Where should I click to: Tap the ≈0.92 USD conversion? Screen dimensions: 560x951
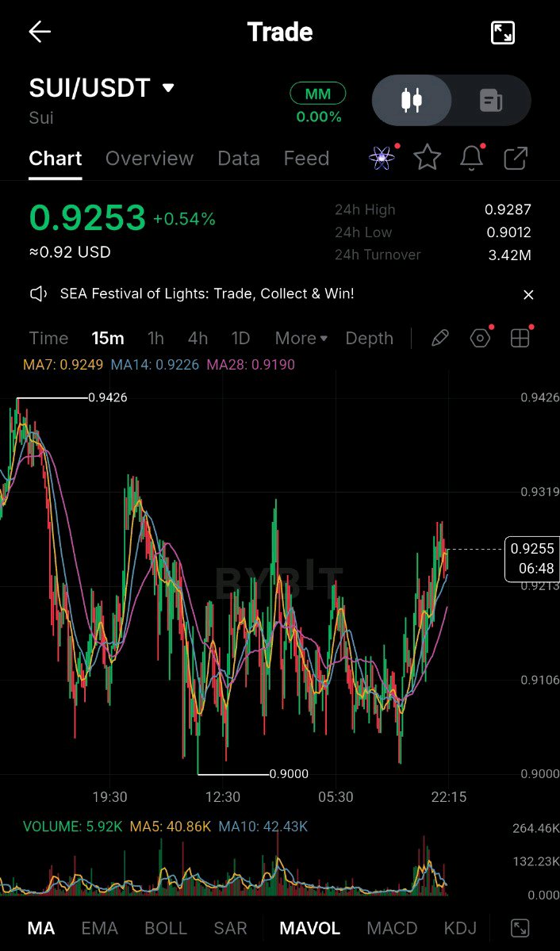tap(70, 252)
